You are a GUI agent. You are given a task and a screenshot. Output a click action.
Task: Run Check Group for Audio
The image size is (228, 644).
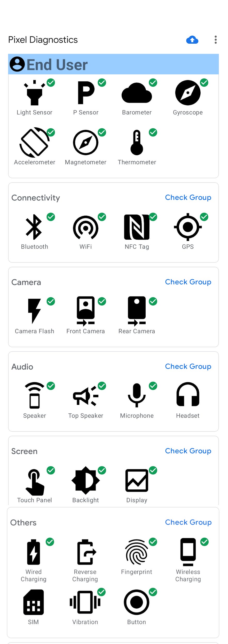(x=188, y=366)
